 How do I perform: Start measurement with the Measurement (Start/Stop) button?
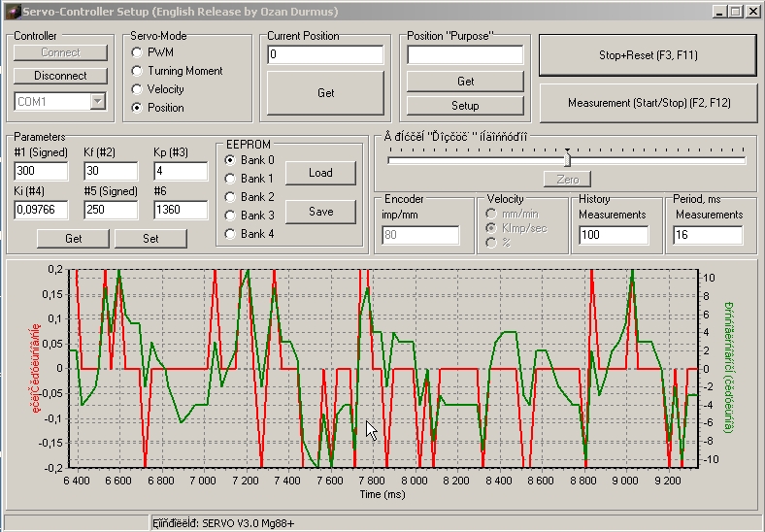tap(648, 102)
